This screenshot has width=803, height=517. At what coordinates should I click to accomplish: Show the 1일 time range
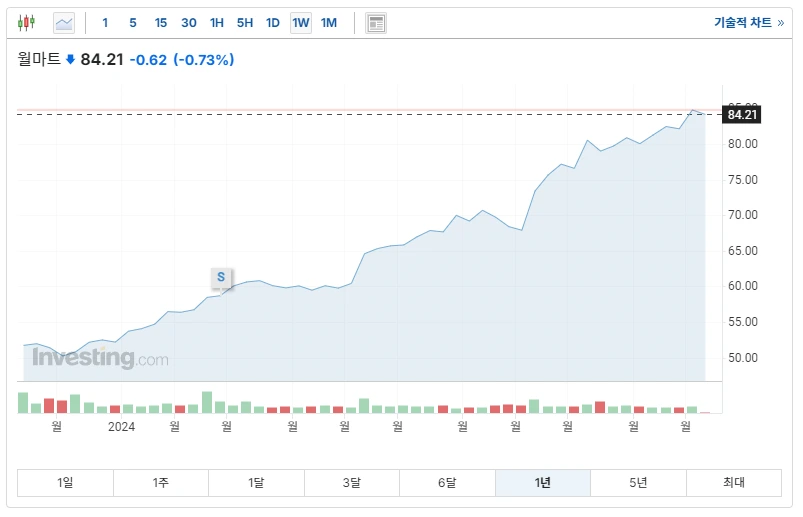click(x=65, y=482)
